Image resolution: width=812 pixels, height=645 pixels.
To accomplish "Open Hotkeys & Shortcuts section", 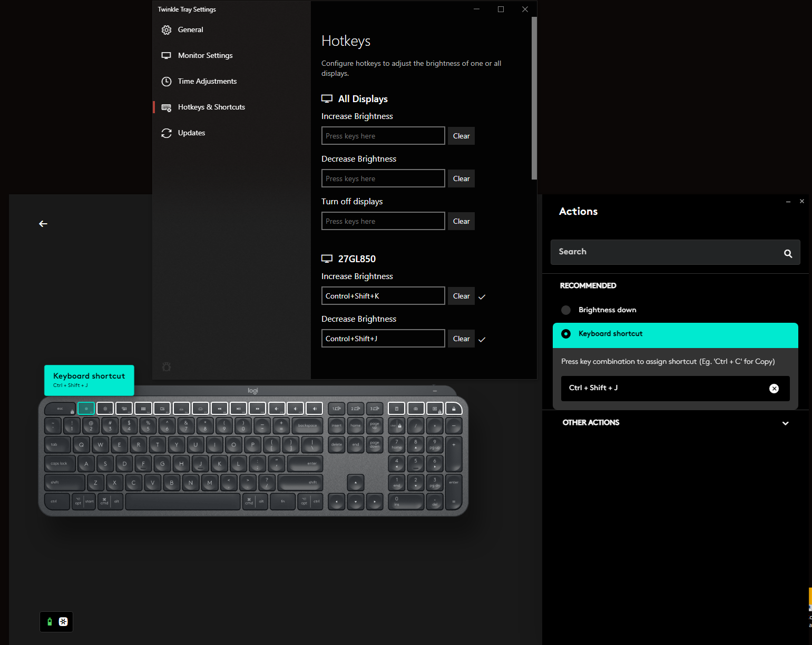I will pos(232,107).
